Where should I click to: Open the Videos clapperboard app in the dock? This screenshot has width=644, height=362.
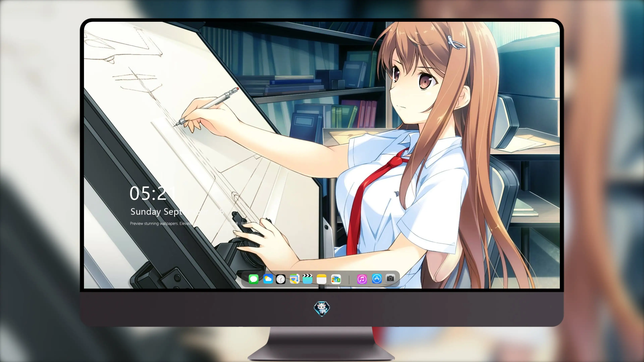pos(308,279)
